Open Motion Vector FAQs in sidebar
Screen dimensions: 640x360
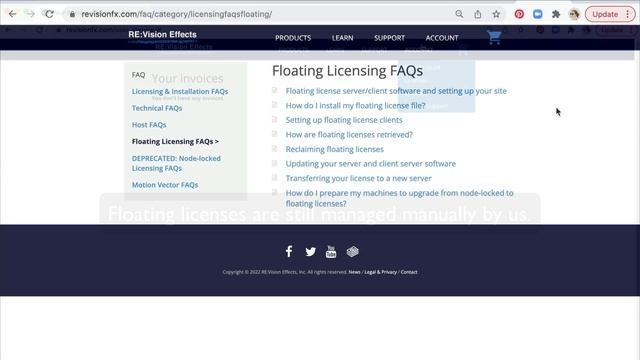click(165, 185)
